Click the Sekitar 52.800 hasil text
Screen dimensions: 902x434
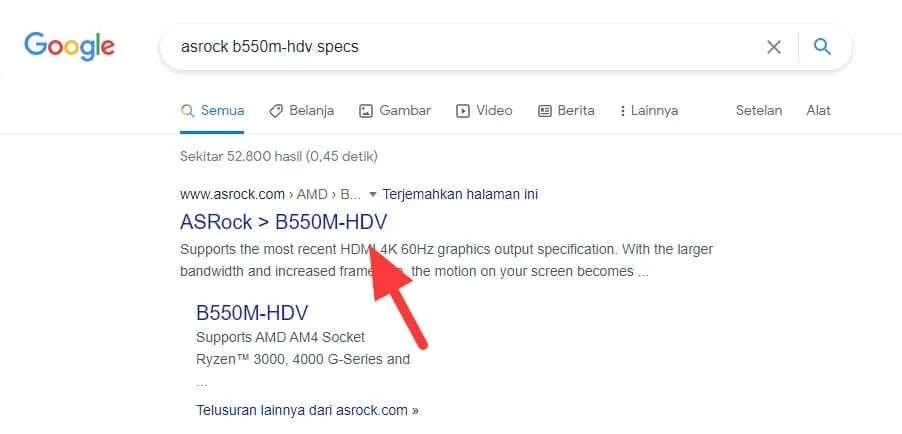click(279, 156)
